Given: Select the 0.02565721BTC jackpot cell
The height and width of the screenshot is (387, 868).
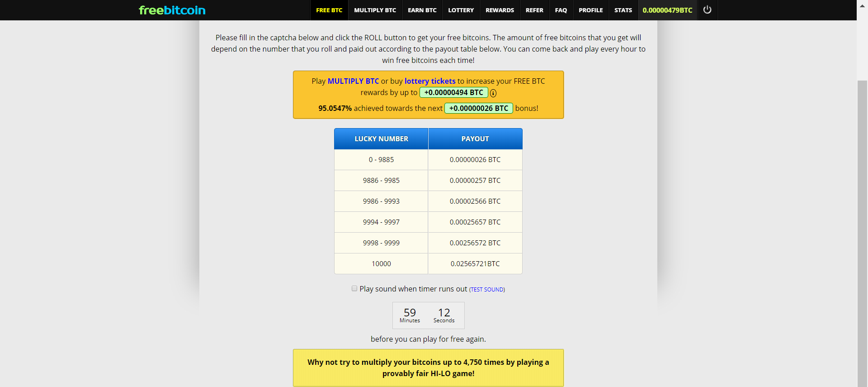Looking at the screenshot, I should (475, 264).
